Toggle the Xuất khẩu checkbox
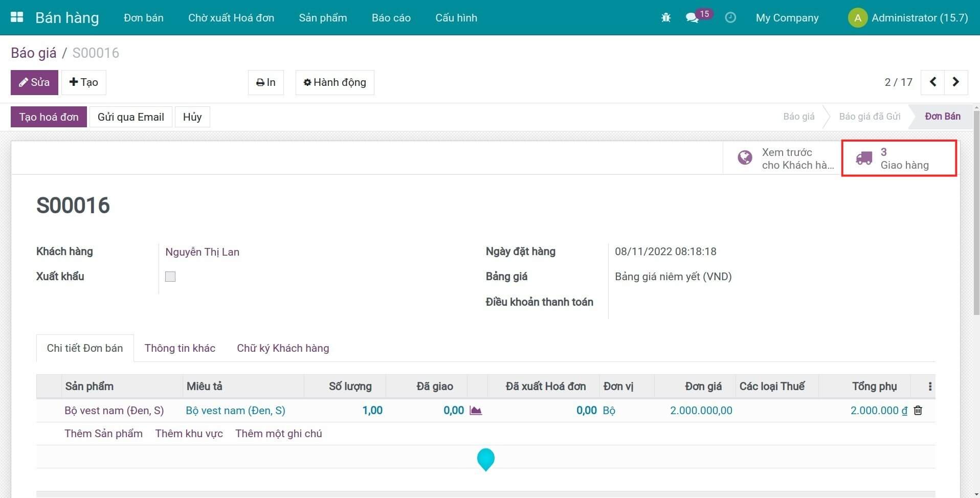This screenshot has height=498, width=980. pyautogui.click(x=170, y=277)
